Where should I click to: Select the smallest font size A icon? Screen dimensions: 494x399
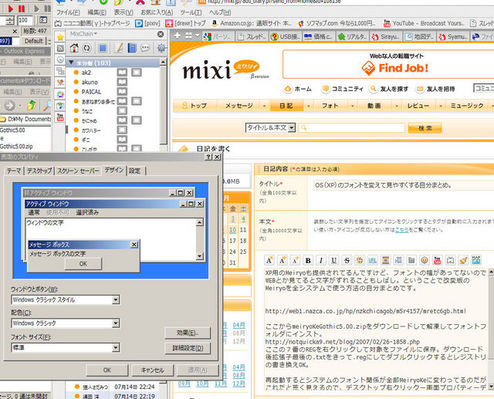pos(295,260)
